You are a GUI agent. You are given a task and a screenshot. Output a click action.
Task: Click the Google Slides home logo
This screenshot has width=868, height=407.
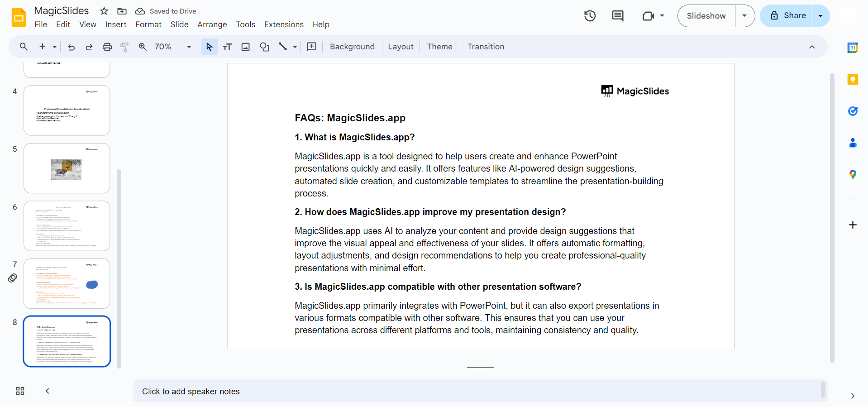[x=19, y=18]
